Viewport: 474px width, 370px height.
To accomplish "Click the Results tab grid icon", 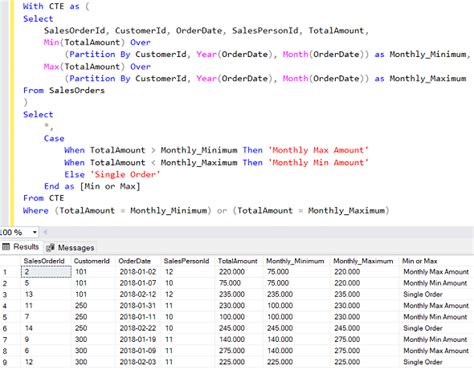I will (x=6, y=247).
